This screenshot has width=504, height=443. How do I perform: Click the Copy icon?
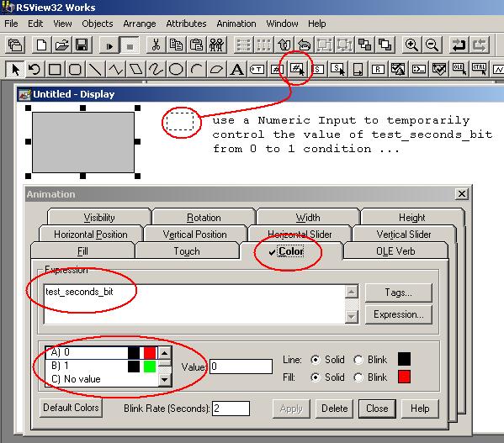pyautogui.click(x=176, y=45)
